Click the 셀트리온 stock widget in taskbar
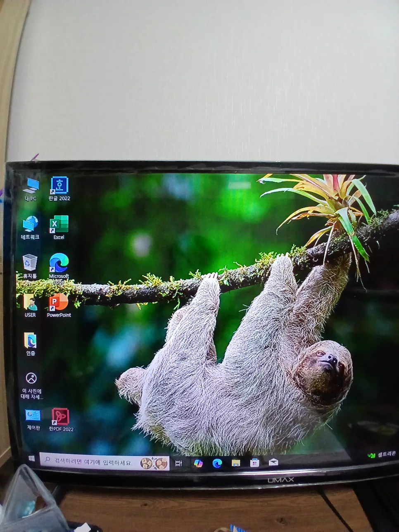This screenshot has height=532, width=399. point(382,455)
